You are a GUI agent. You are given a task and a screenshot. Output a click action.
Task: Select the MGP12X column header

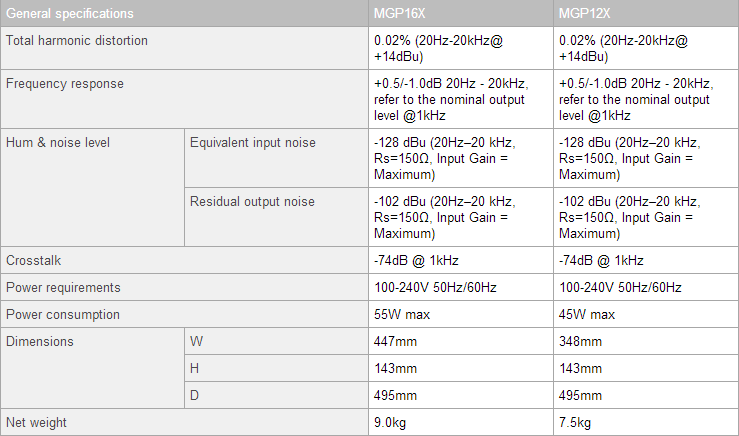tap(646, 13)
